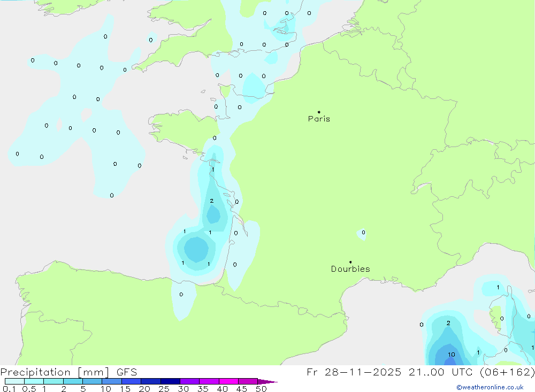Click the 0 value east of Dourbies area

coord(363,232)
